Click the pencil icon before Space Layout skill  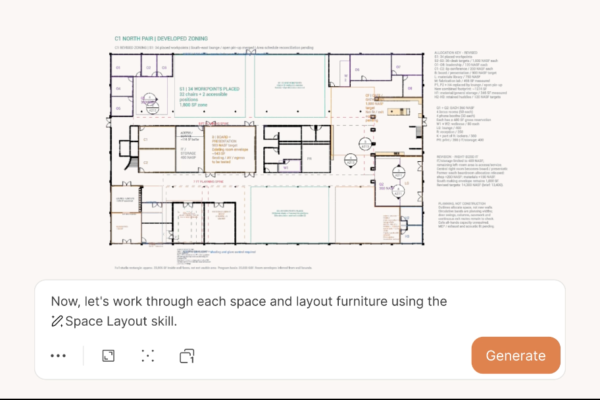click(57, 321)
